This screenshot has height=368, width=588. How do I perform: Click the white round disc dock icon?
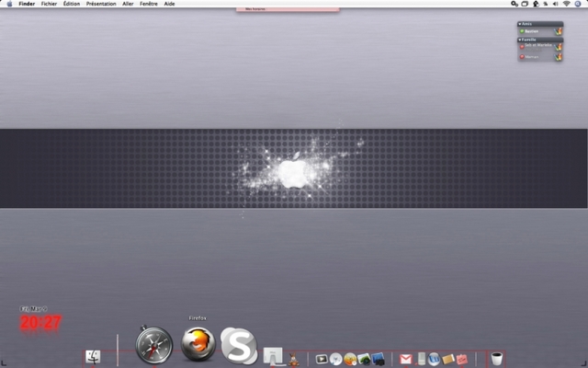[335, 359]
